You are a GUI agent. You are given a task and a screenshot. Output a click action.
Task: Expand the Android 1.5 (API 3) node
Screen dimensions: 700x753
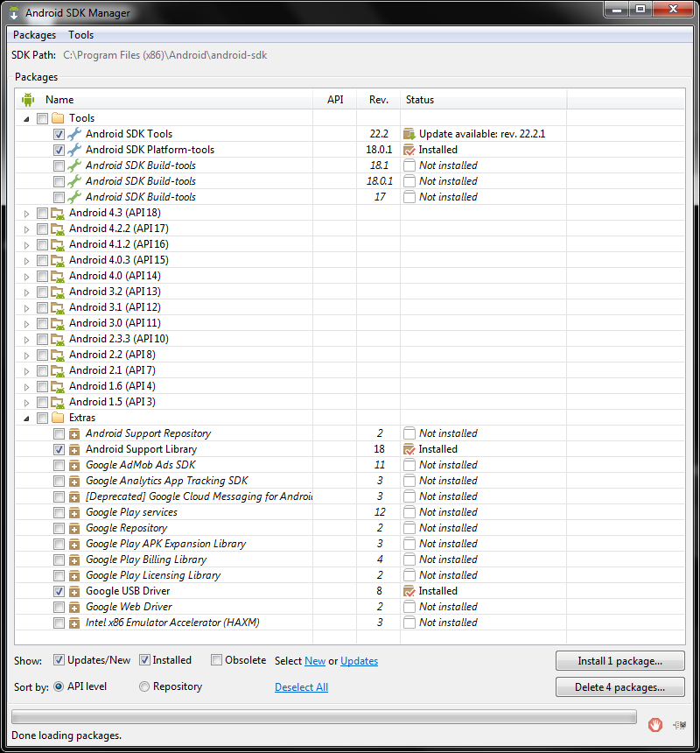(x=27, y=403)
